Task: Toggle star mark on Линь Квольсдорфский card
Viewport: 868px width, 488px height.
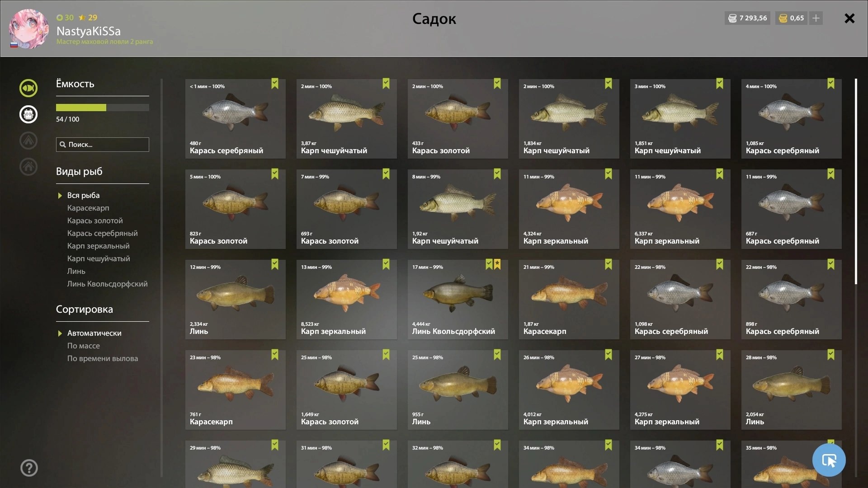Action: [497, 264]
